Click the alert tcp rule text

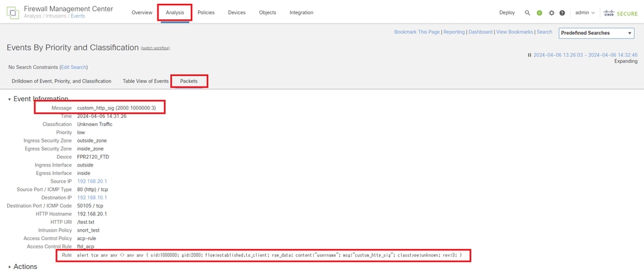point(270,255)
